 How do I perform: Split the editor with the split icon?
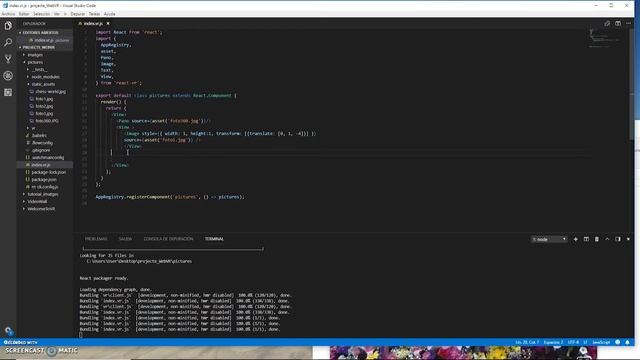pos(618,24)
